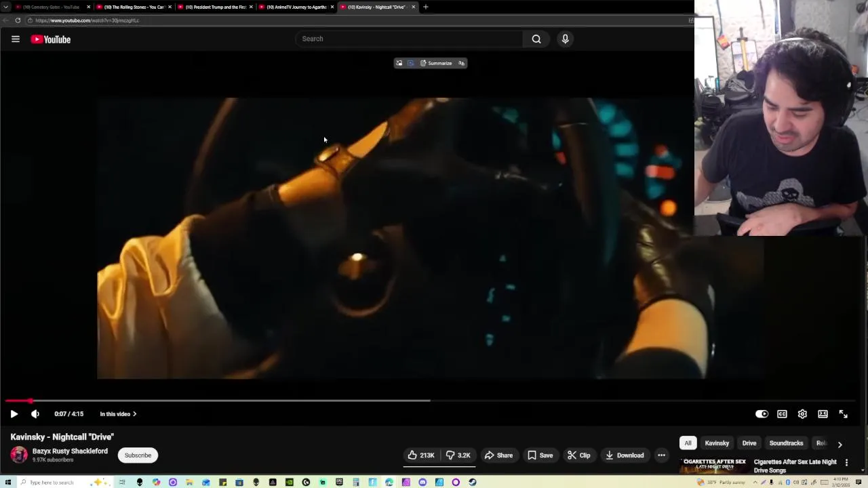
Task: Open the taskbar clock and date
Action: (x=841, y=482)
